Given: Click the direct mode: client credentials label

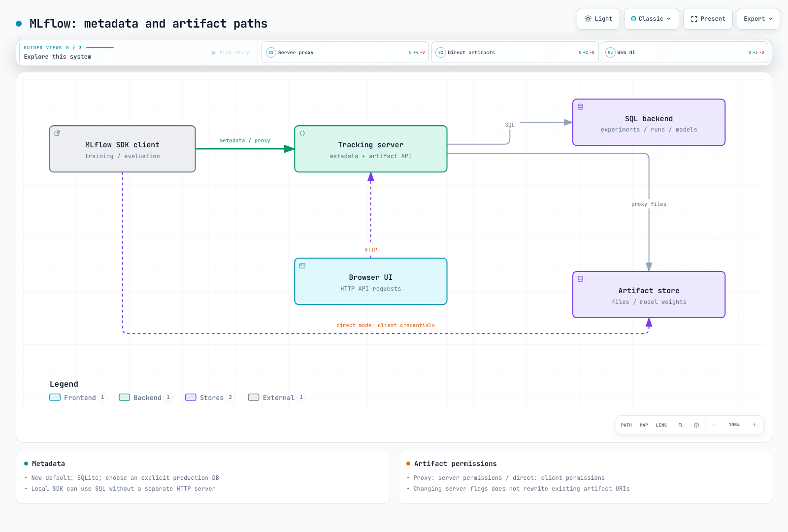Looking at the screenshot, I should point(386,326).
